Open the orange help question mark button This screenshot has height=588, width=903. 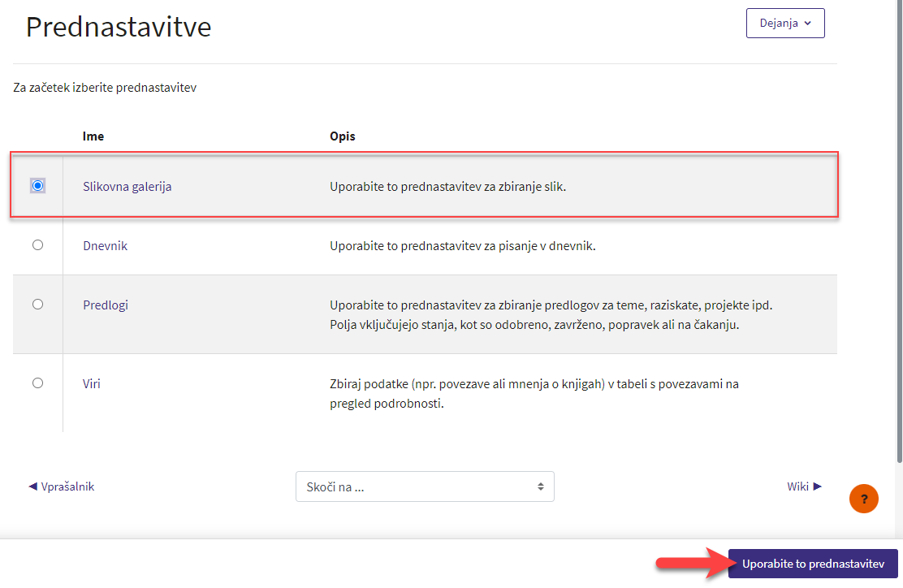(864, 498)
